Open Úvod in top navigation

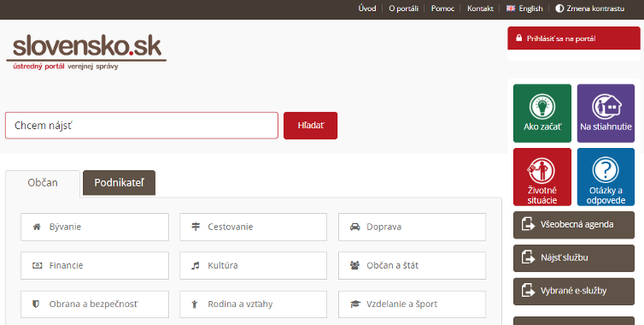(x=367, y=9)
